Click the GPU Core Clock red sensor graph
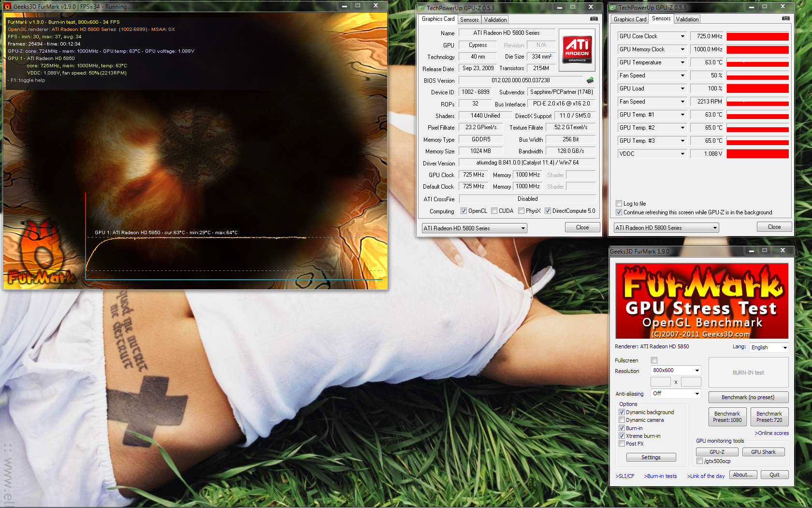Viewport: 812px width, 508px height. [757, 36]
